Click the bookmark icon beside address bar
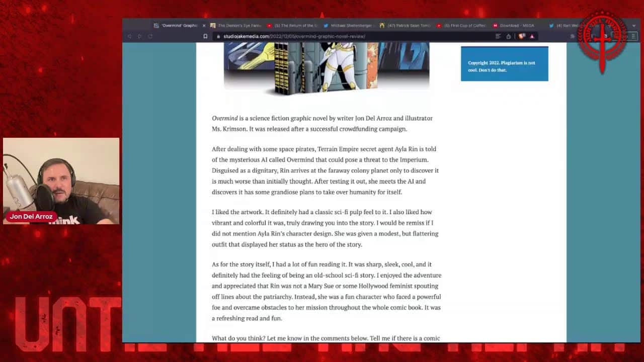 [205, 36]
